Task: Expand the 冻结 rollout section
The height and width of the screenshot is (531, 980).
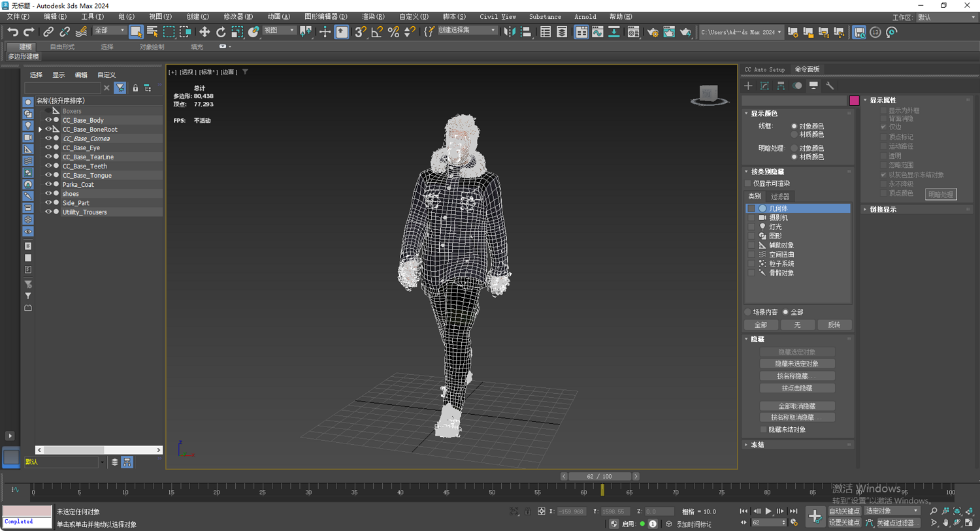Action: 757,445
